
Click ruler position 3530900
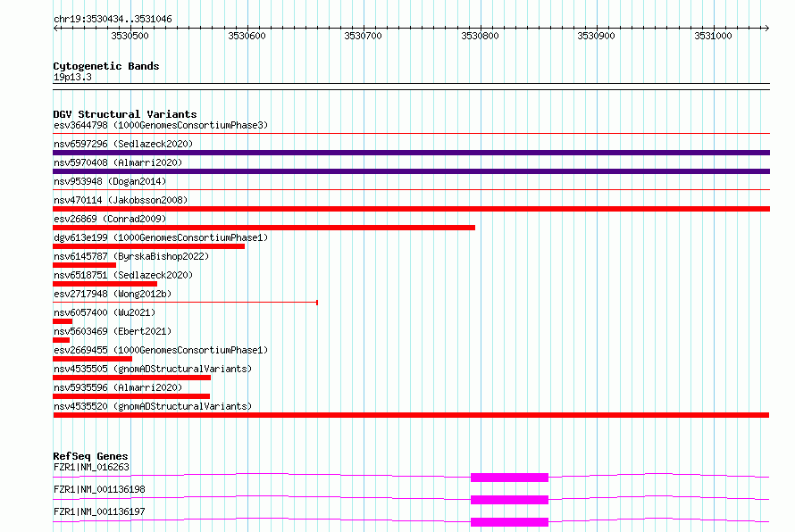[x=597, y=36]
